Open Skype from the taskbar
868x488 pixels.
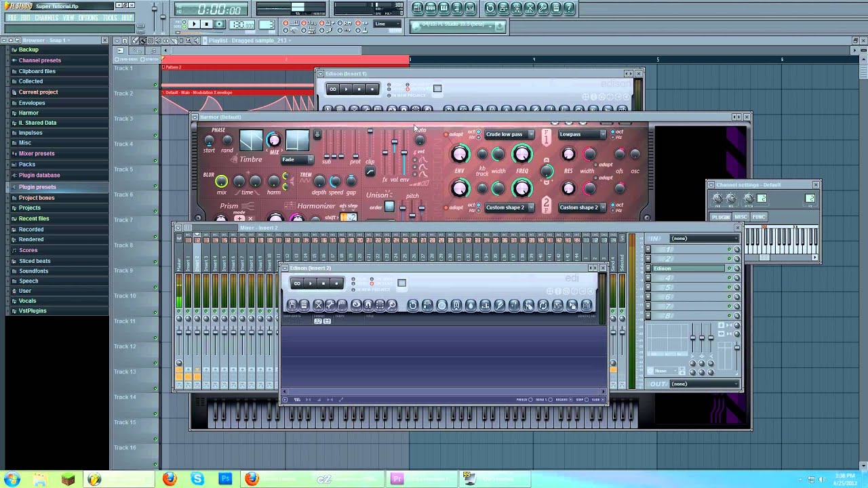tap(197, 479)
